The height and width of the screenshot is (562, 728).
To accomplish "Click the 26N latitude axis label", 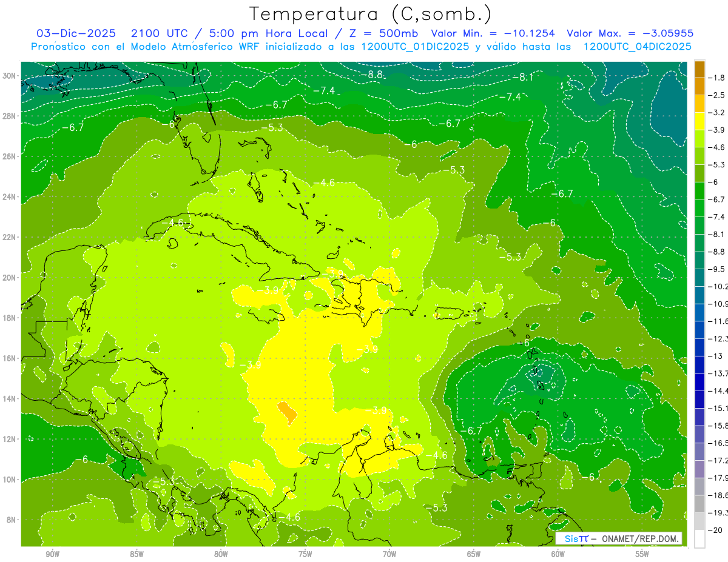I will click(10, 156).
